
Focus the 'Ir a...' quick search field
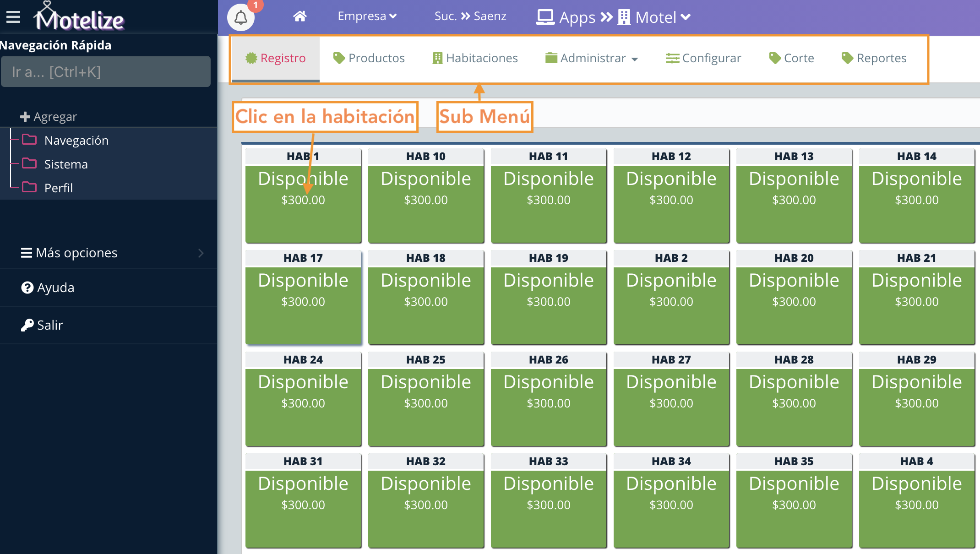[106, 72]
